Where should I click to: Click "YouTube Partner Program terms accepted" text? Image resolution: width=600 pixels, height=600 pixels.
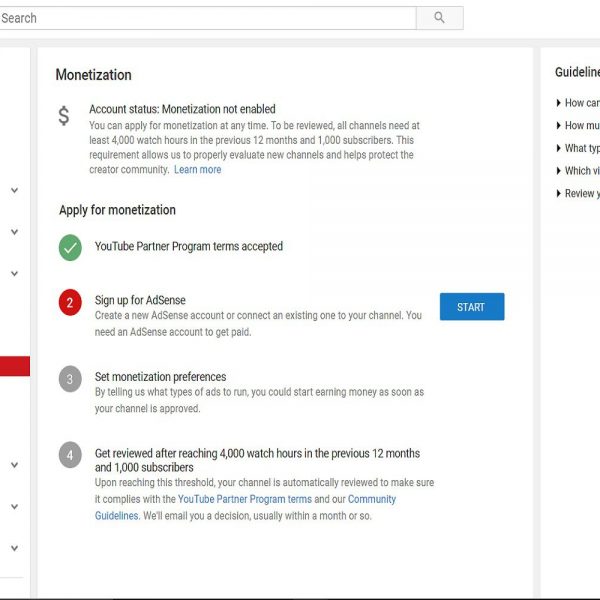189,246
